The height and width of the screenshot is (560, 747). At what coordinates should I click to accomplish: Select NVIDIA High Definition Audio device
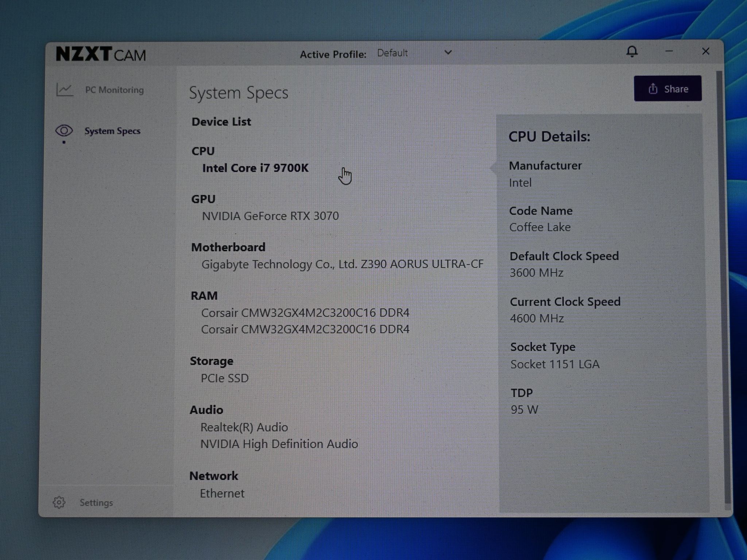click(x=279, y=444)
